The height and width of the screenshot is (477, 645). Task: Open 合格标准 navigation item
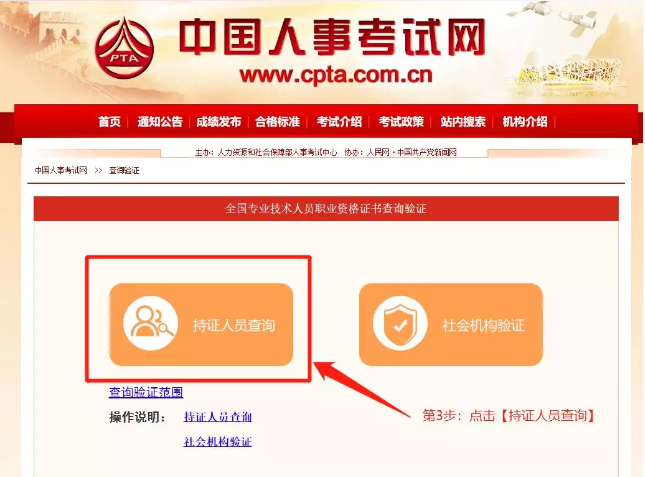[x=277, y=122]
